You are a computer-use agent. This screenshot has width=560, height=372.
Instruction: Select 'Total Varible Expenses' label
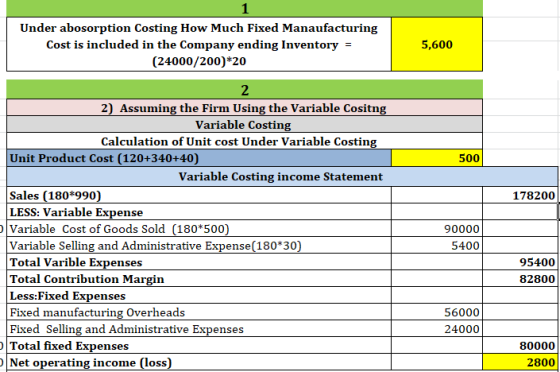(199, 262)
